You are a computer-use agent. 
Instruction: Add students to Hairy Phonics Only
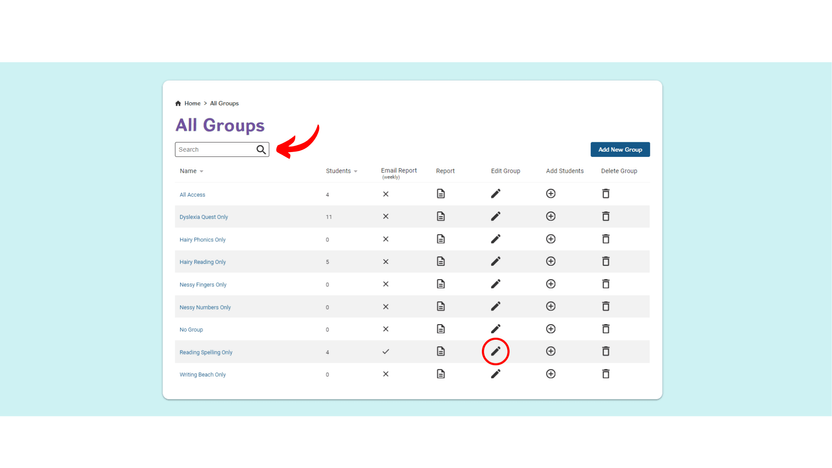(x=551, y=239)
